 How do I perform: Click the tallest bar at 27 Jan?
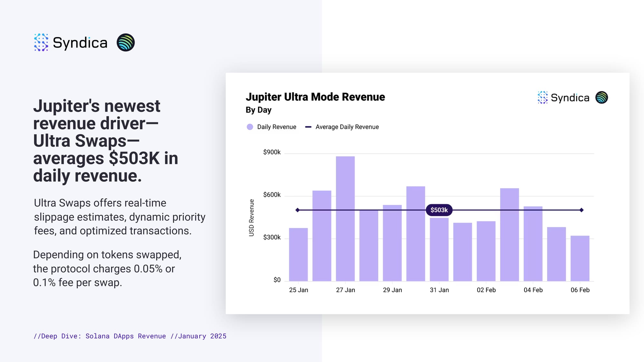[x=345, y=219]
